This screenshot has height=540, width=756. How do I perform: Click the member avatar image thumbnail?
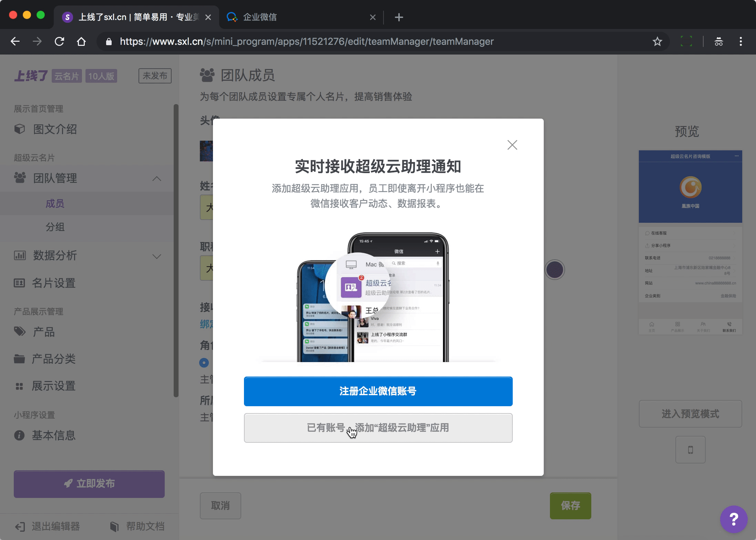coord(206,151)
